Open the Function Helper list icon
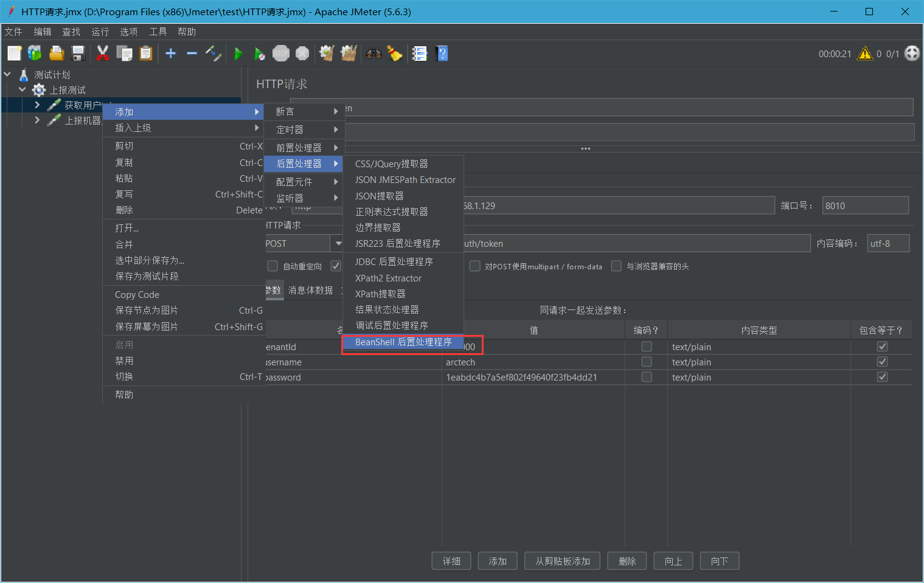Screen dimensions: 924x583 420,53
